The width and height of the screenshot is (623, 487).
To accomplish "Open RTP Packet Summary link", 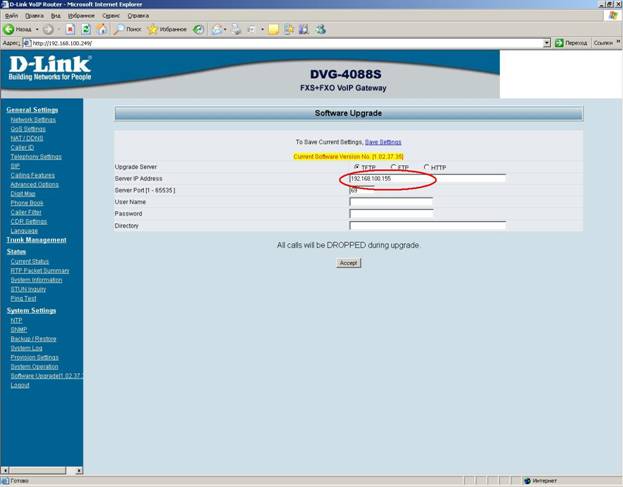I will click(x=40, y=271).
